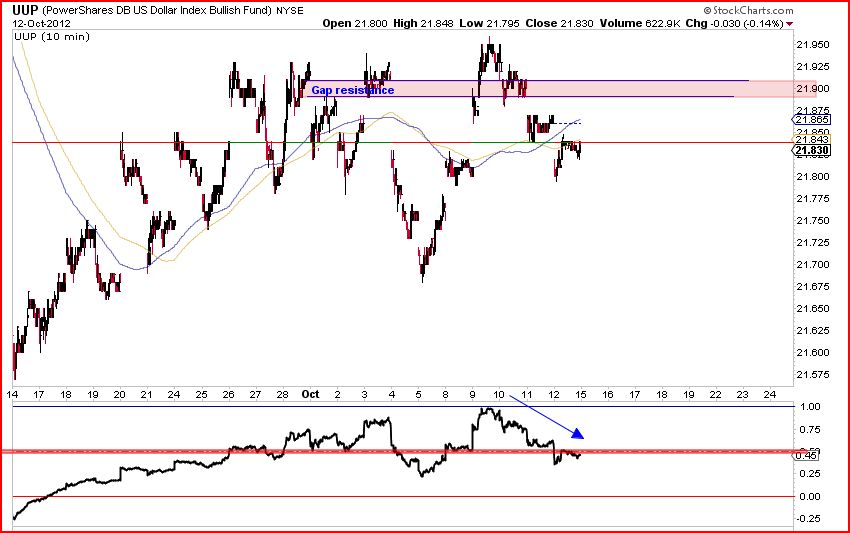The image size is (850, 533).
Task: Click the 21.865 moving average price tag
Action: click(812, 119)
